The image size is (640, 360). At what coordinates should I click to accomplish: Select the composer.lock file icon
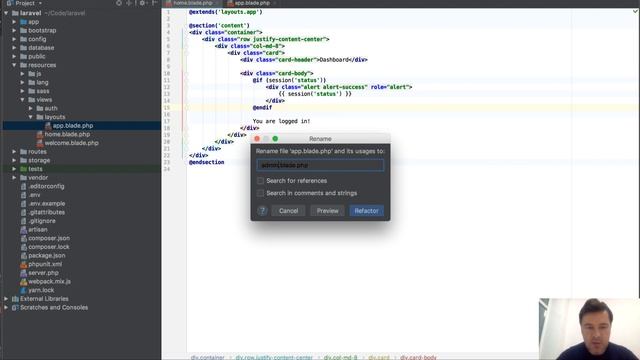click(x=24, y=247)
